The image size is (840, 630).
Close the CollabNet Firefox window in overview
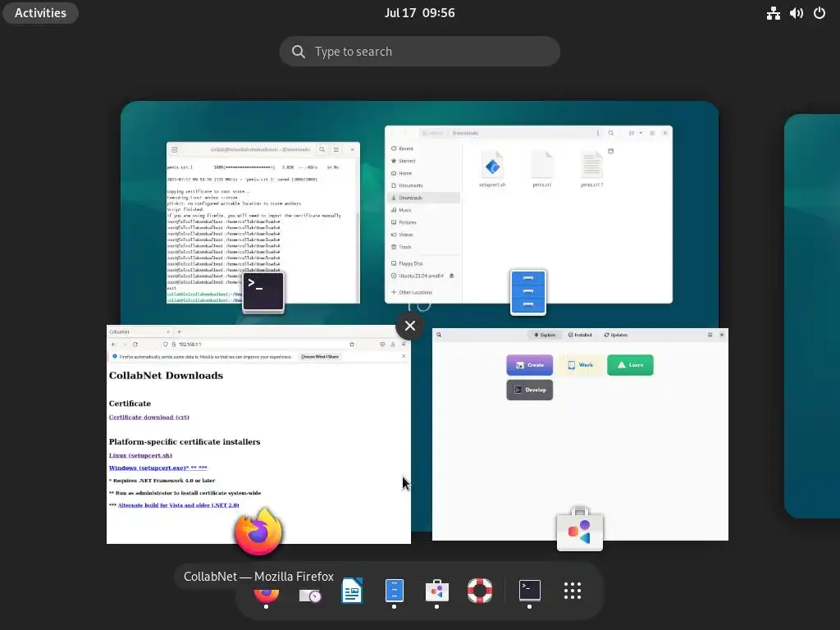click(x=410, y=326)
